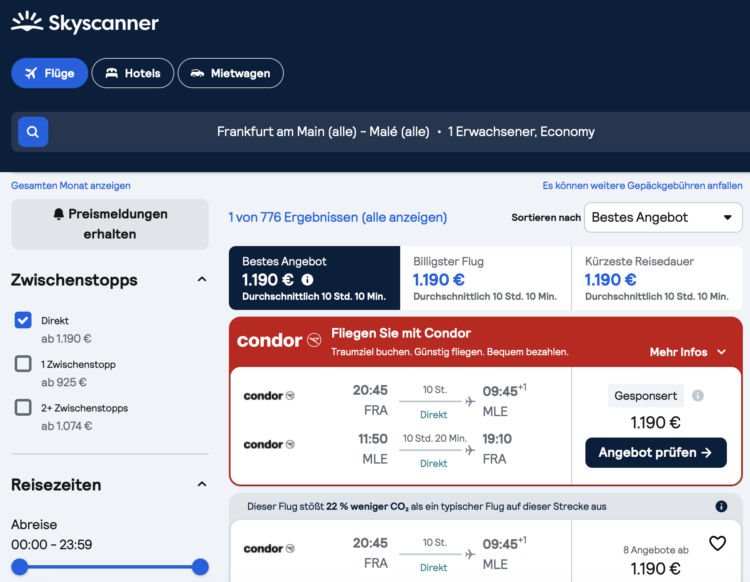Expand Mehr Infos in Condor banner

coord(688,352)
